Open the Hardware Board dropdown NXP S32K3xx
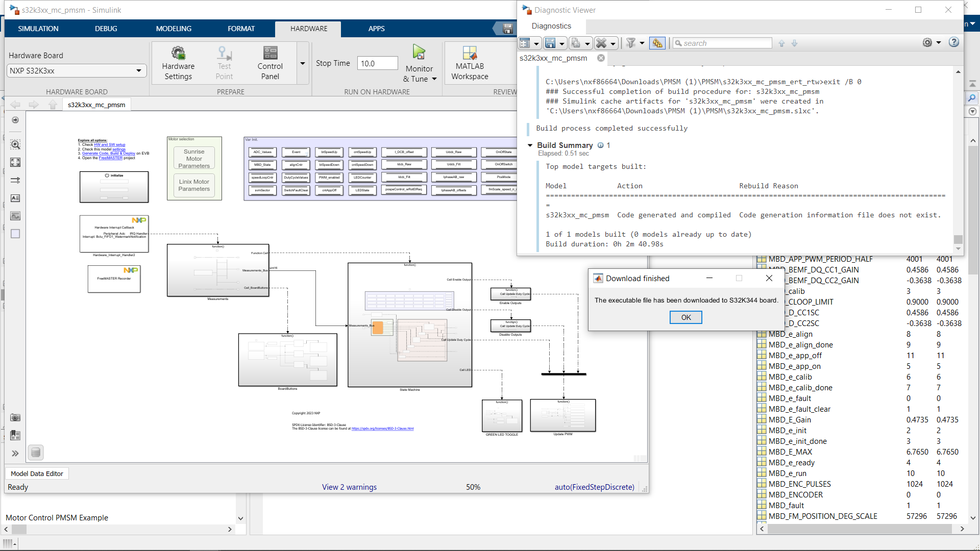 pyautogui.click(x=77, y=71)
